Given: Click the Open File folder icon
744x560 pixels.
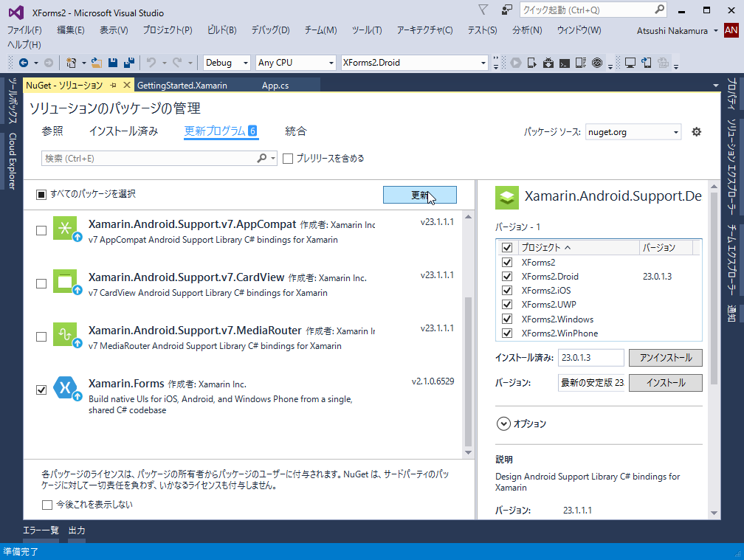Looking at the screenshot, I should (97, 63).
